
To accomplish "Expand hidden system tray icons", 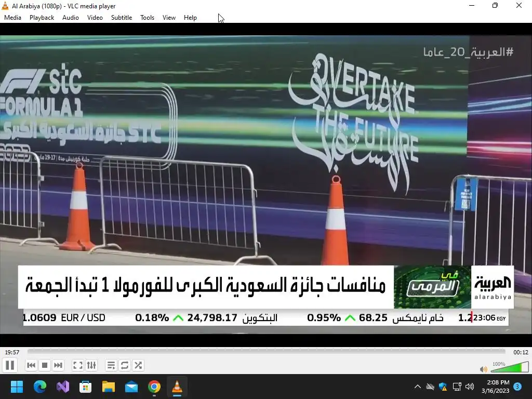I will coord(418,387).
